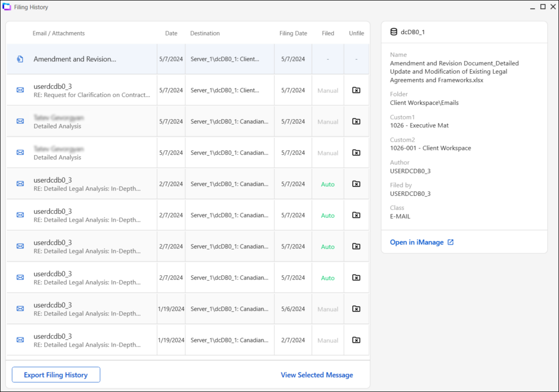Click the Date column header
The height and width of the screenshot is (392, 559).
pos(171,33)
